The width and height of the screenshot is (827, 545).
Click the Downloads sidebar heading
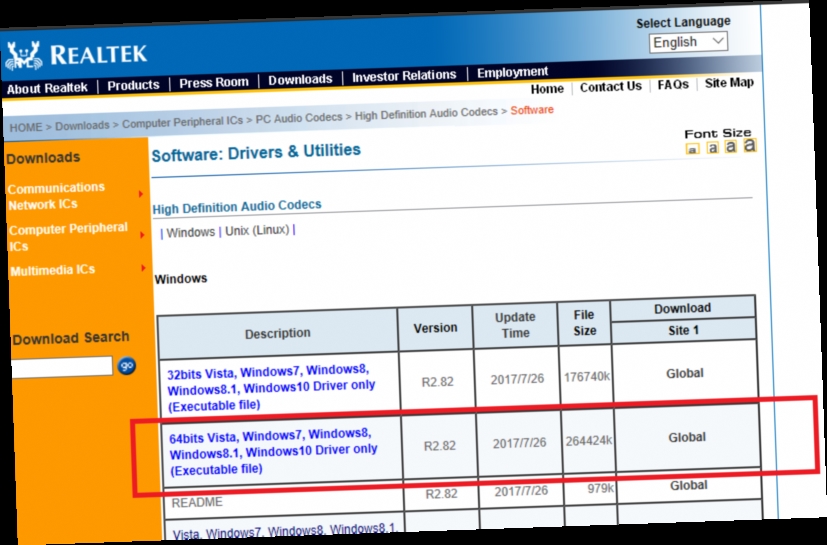(x=43, y=158)
